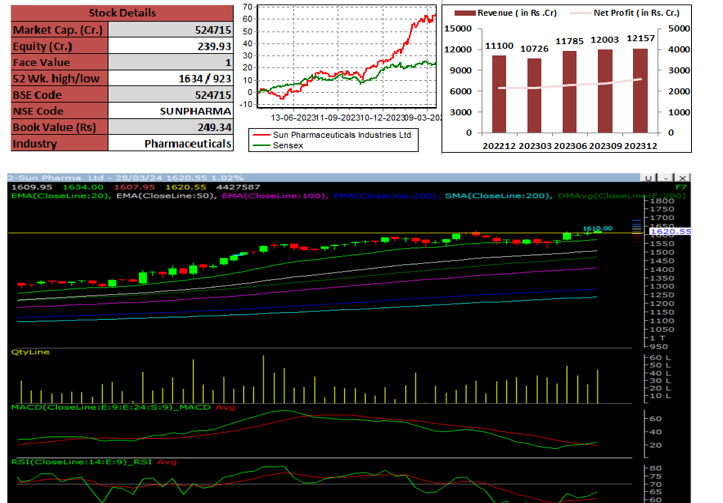723x503 pixels.
Task: Click the open price 1609.95 value
Action: pos(31,187)
